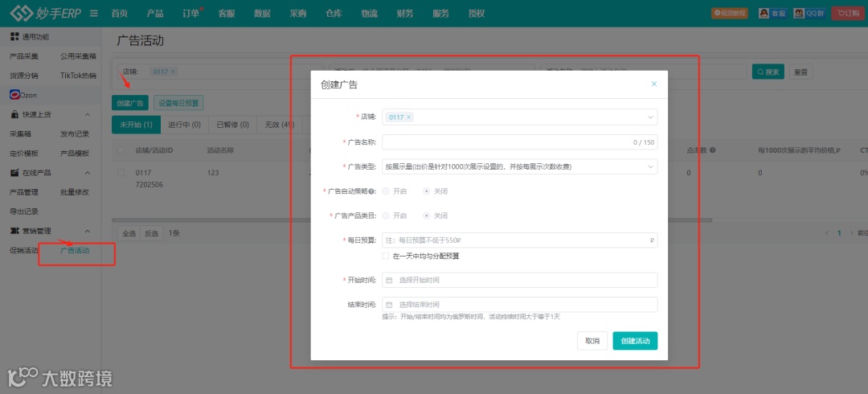Open the 仓库 top menu

coord(334,14)
